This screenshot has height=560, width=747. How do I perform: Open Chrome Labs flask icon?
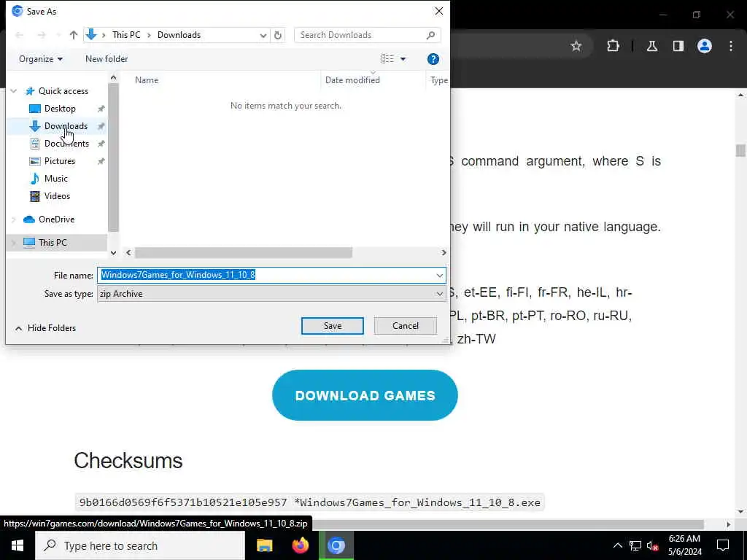pyautogui.click(x=651, y=46)
